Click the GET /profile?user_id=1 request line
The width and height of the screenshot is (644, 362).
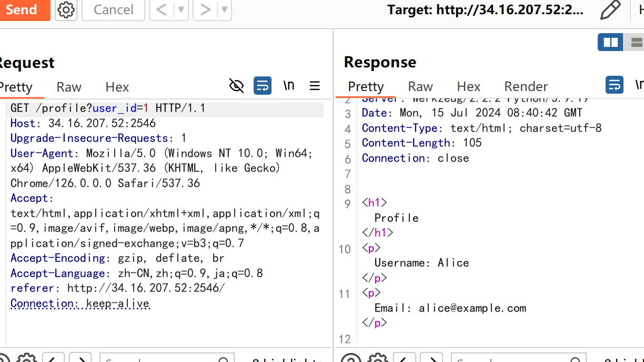(x=108, y=108)
